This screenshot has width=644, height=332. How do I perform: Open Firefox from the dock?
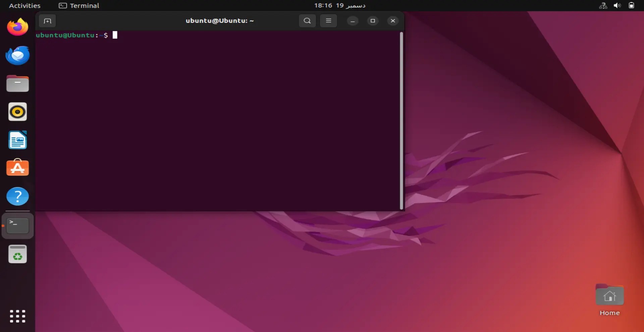pos(17,27)
